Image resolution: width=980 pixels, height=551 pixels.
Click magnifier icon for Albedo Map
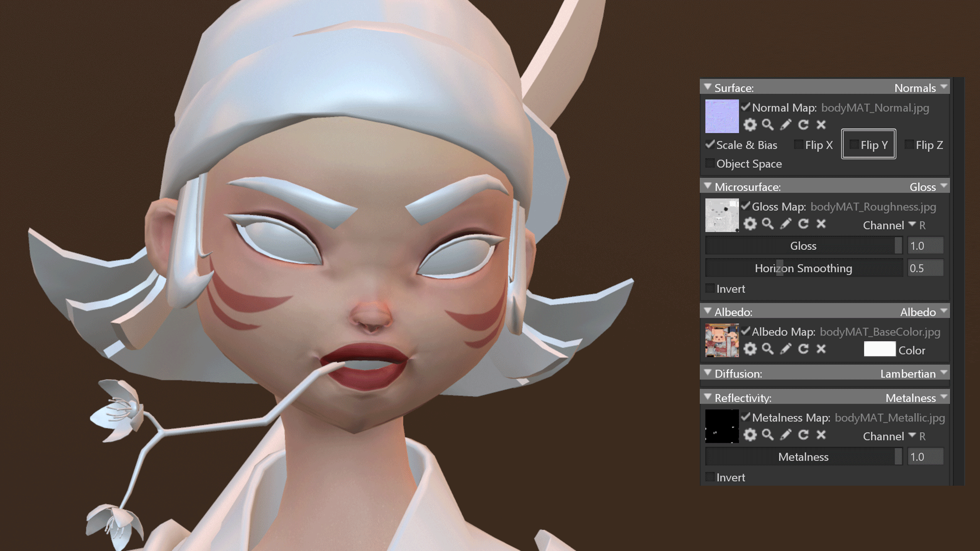pos(768,348)
